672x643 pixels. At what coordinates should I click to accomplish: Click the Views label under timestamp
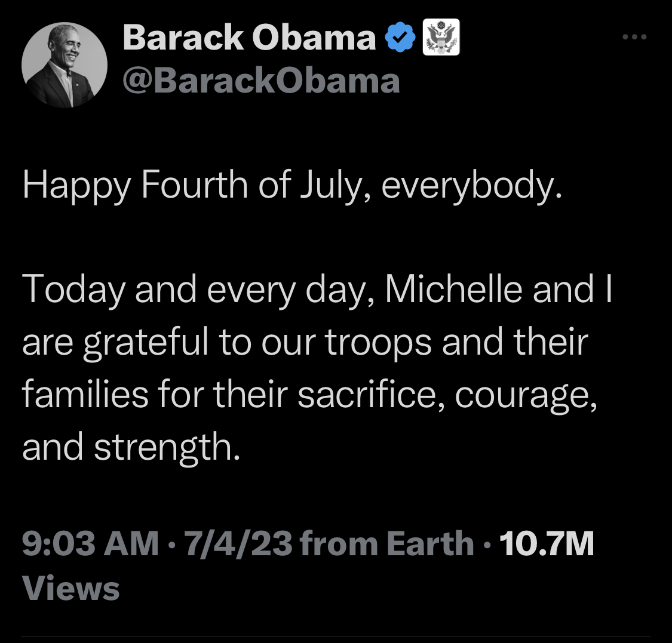71,588
